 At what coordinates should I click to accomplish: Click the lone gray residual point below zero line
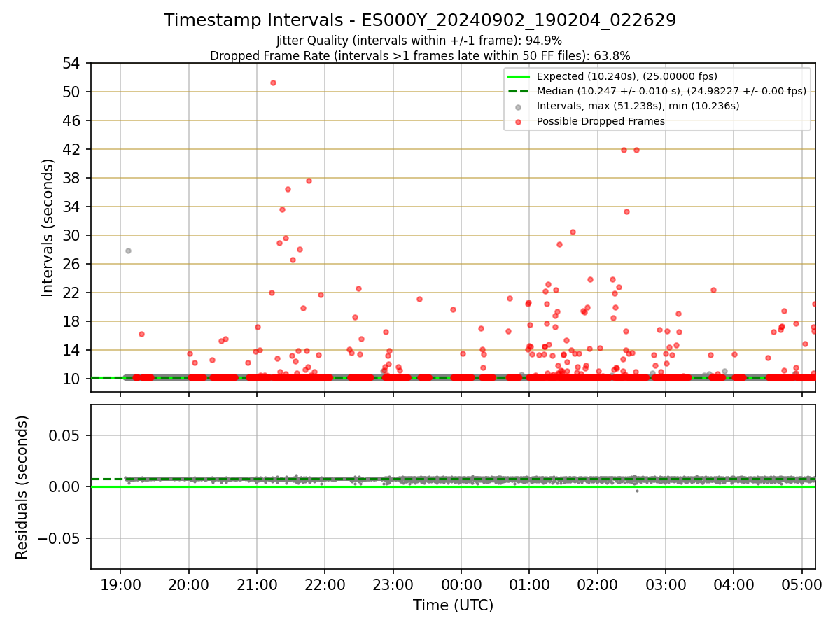pyautogui.click(x=637, y=491)
